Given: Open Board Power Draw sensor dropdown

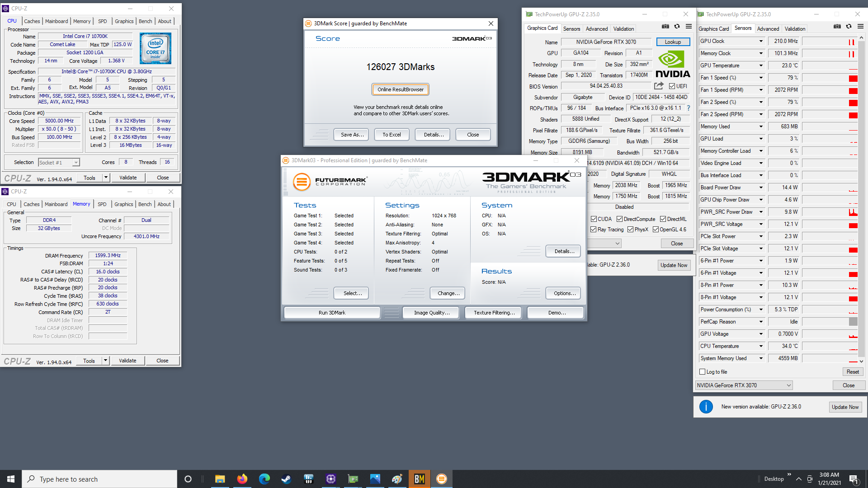Looking at the screenshot, I should pyautogui.click(x=761, y=188).
